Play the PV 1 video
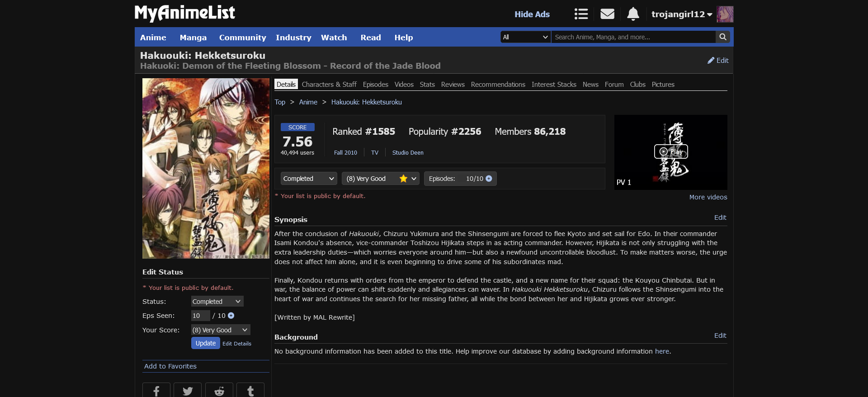This screenshot has width=868, height=397. (671, 152)
